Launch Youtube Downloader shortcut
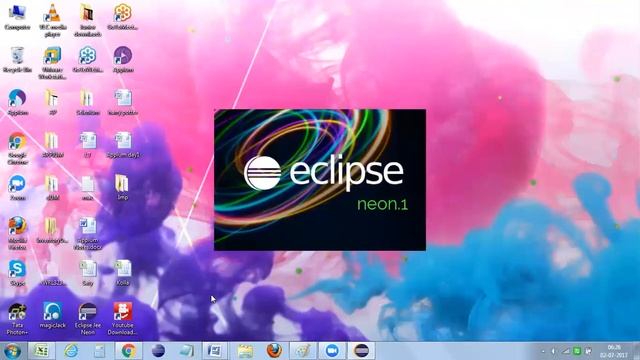This screenshot has width=640, height=360. [122, 318]
